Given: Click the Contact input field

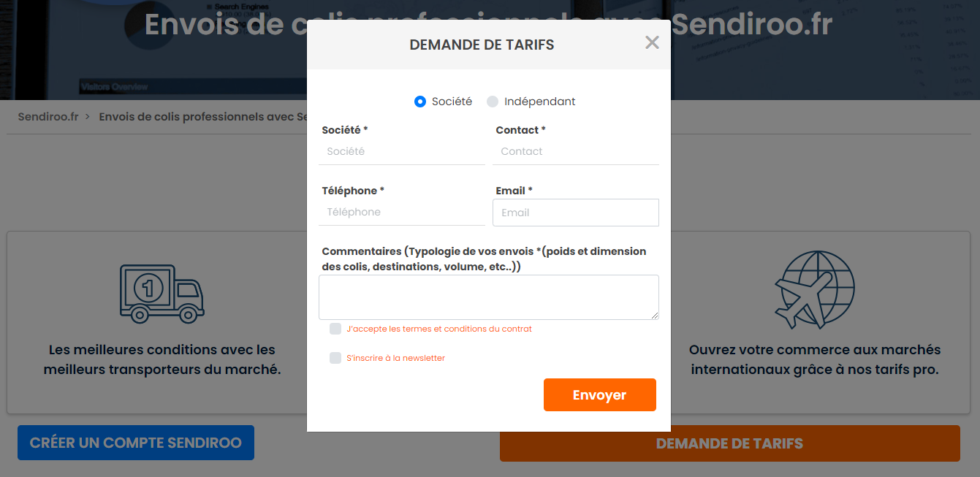Looking at the screenshot, I should (575, 151).
